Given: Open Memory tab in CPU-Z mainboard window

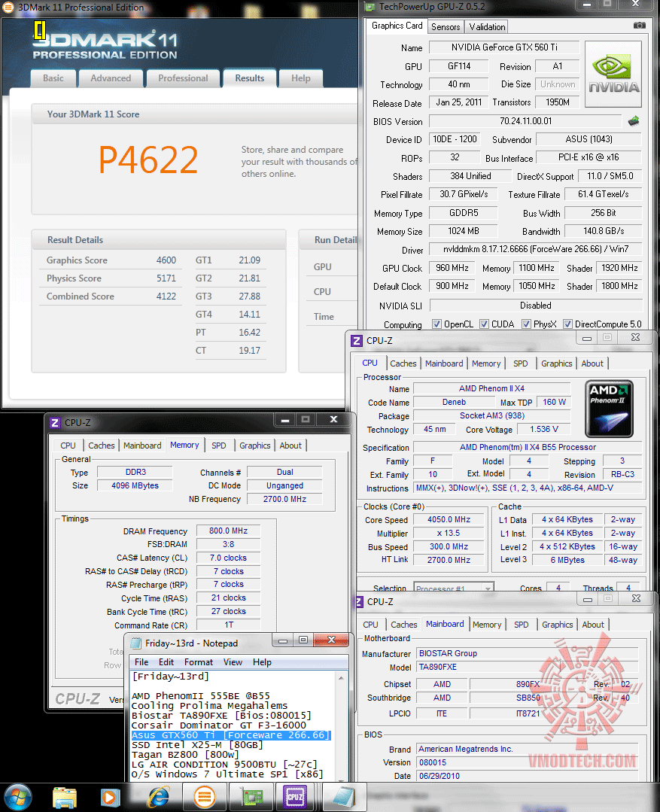Looking at the screenshot, I should point(487,625).
